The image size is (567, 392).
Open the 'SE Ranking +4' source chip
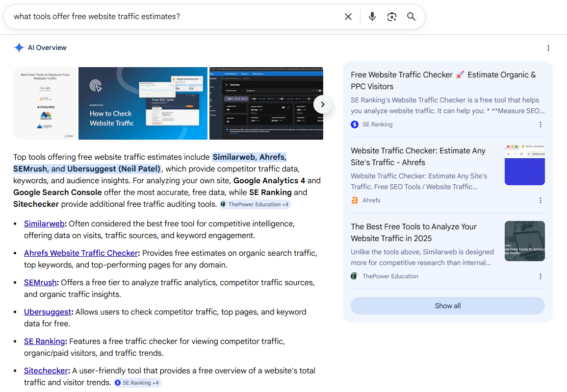click(137, 383)
